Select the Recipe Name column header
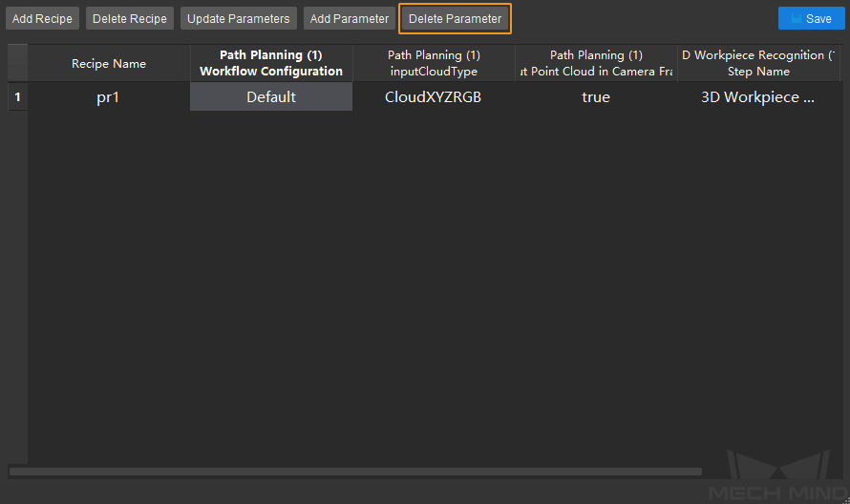850x504 pixels. point(109,63)
